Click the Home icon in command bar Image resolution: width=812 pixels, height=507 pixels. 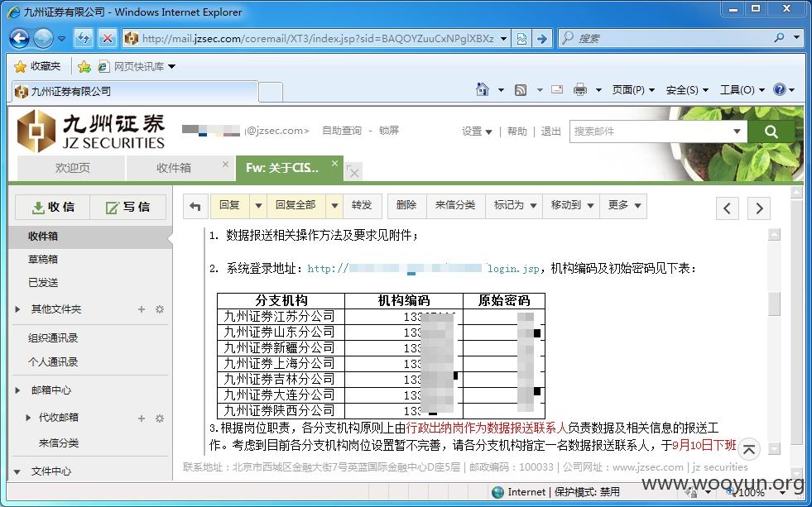[482, 89]
